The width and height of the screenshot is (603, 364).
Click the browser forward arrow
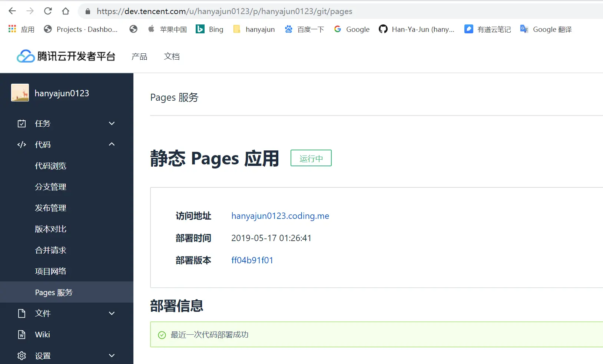[30, 11]
